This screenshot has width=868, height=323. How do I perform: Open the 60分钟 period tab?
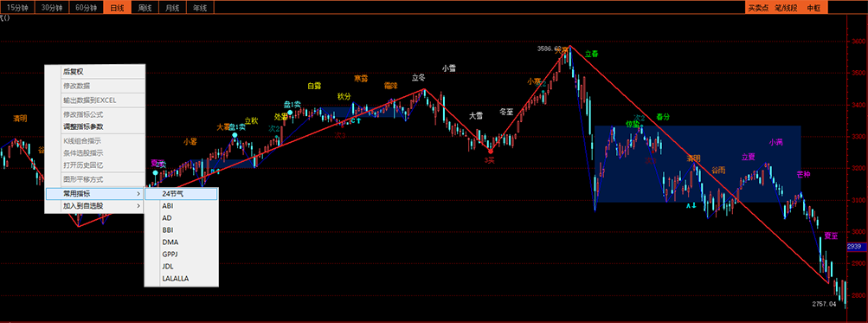86,7
